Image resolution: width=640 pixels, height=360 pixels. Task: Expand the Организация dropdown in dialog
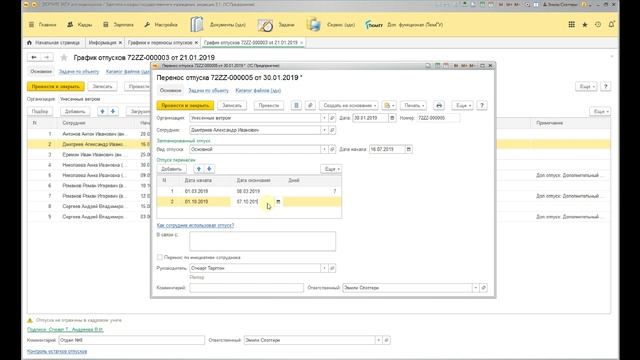click(324, 118)
